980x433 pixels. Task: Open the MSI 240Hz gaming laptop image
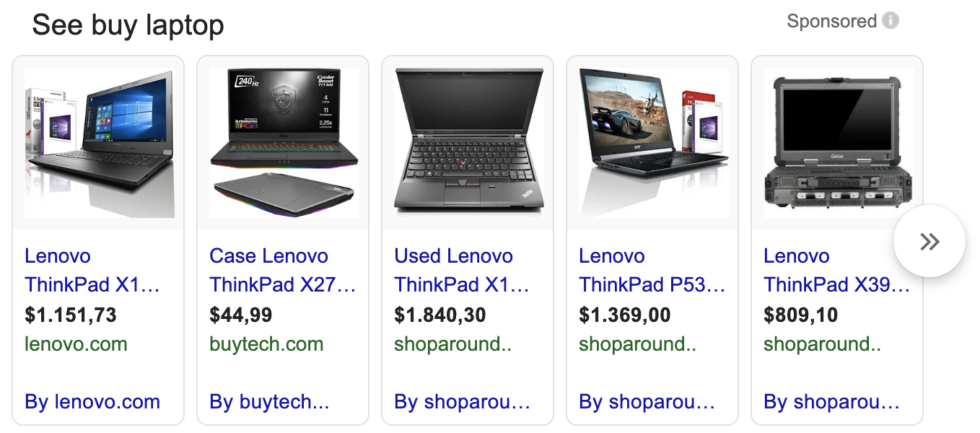click(284, 143)
